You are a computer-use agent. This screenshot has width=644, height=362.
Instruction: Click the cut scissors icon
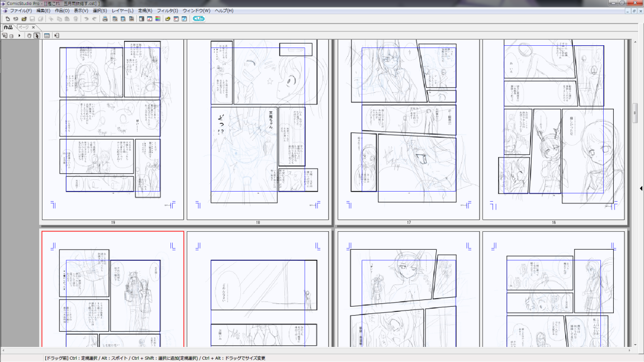[x=51, y=19]
